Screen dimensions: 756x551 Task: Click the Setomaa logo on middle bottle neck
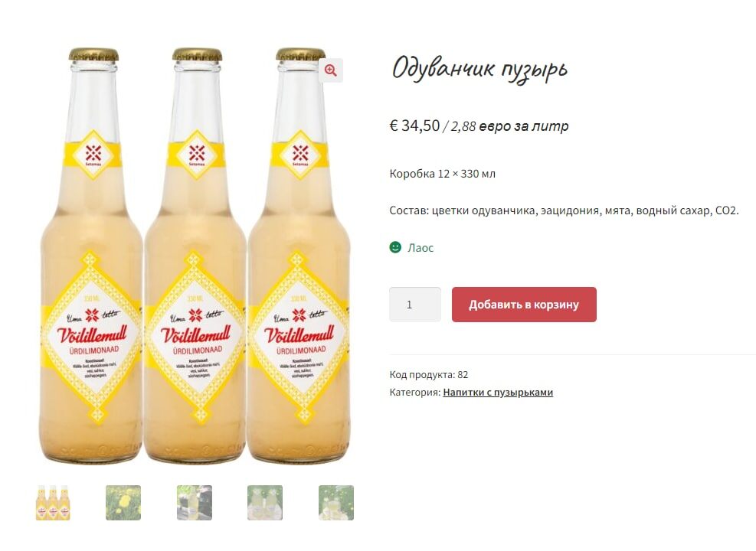coord(196,155)
